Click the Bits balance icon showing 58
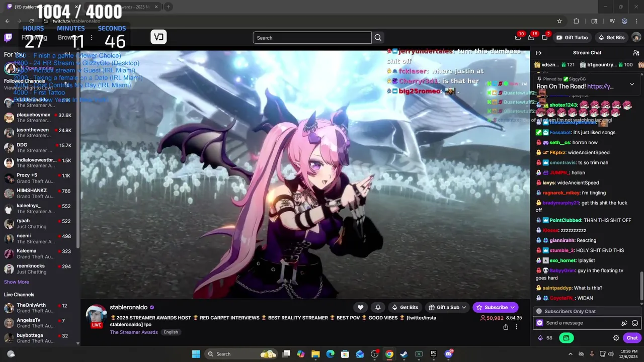 545,338
